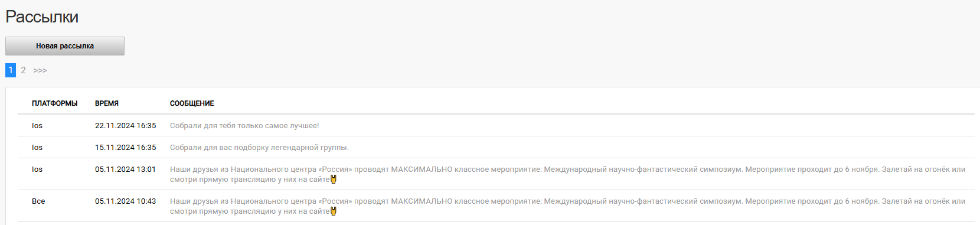
Task: Click the Платформы column header
Action: 54,103
